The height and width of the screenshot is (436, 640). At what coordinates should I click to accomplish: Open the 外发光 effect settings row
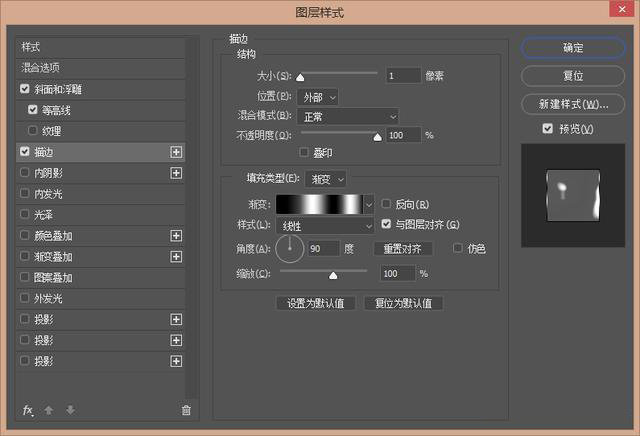tap(100, 298)
